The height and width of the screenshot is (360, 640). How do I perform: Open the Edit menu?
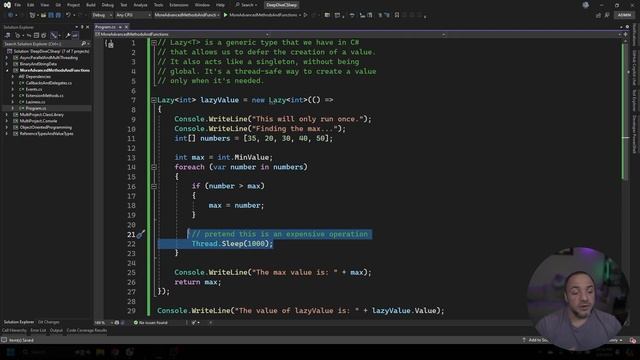coord(31,5)
